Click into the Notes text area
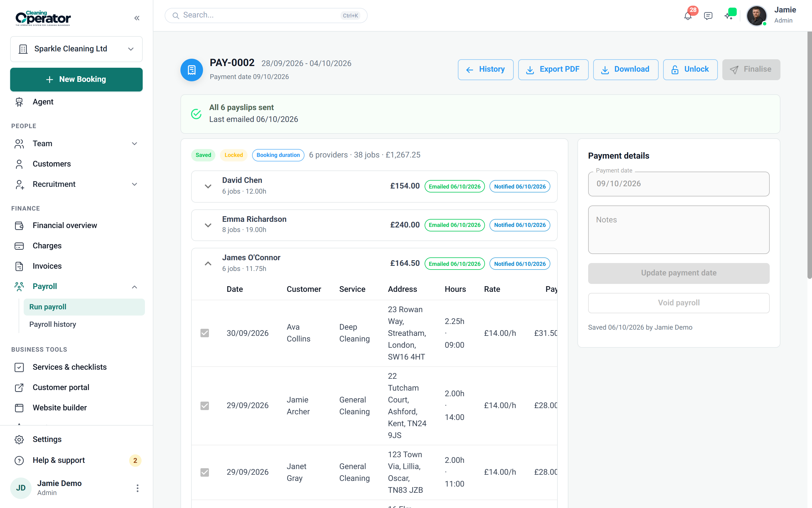The width and height of the screenshot is (812, 508). point(678,230)
